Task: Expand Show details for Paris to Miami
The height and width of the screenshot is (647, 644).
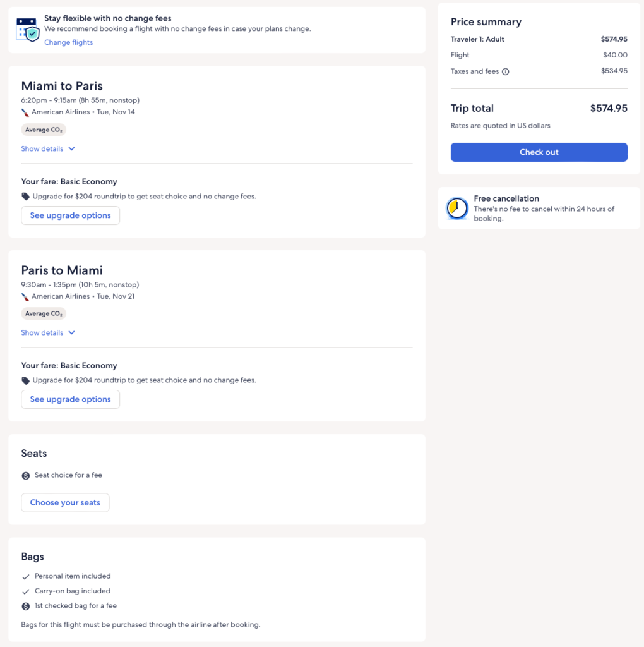Action: tap(48, 333)
